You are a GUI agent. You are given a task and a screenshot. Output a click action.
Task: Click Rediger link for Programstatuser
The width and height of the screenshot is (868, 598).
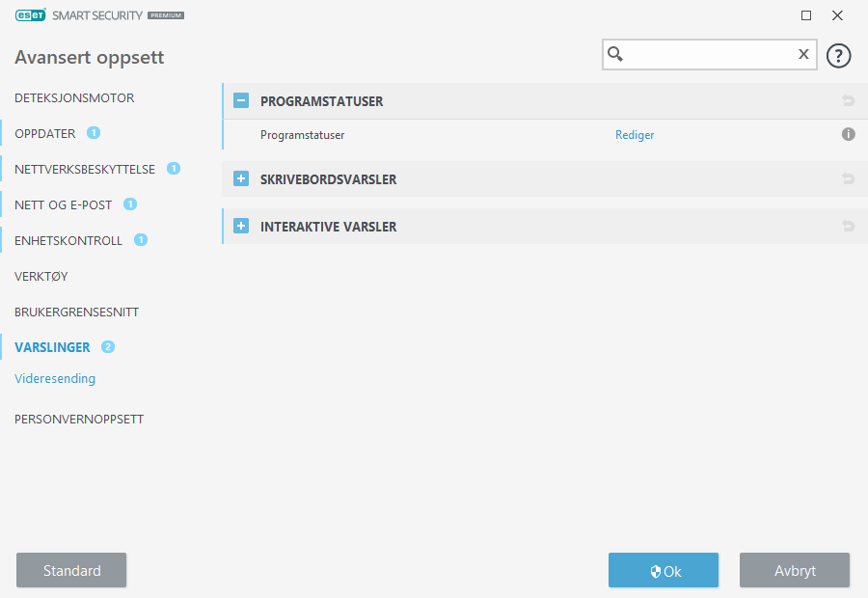pos(635,135)
